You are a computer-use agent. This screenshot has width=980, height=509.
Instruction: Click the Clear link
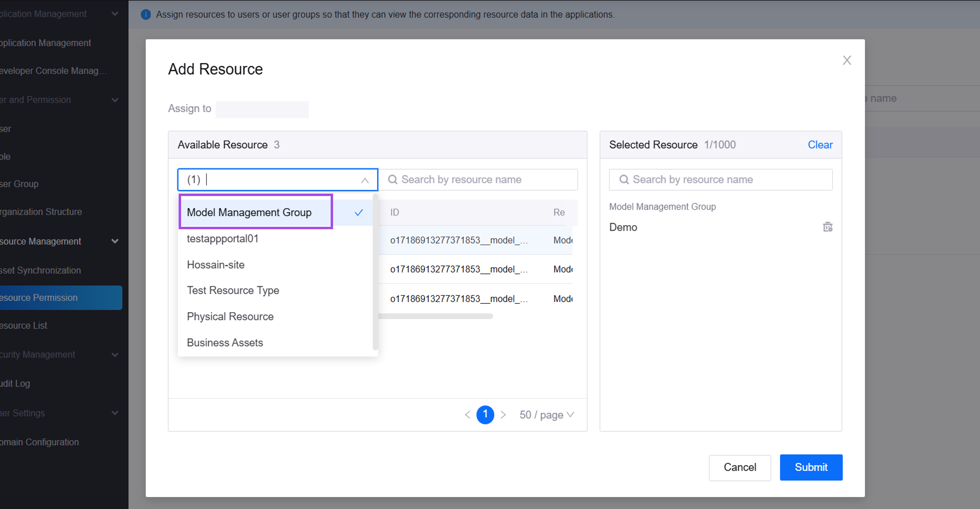point(820,145)
